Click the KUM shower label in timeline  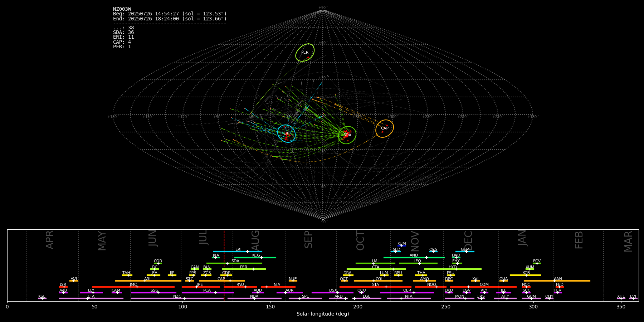pyautogui.click(x=402, y=244)
